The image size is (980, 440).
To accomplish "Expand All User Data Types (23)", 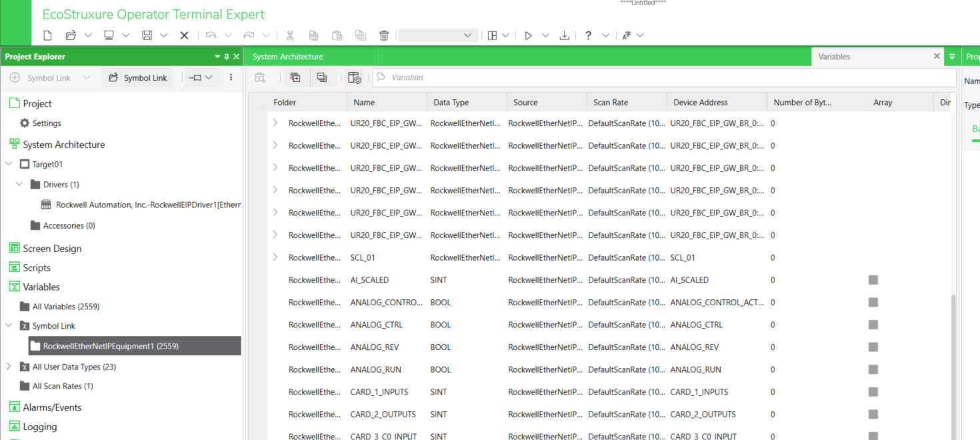I will tap(9, 367).
